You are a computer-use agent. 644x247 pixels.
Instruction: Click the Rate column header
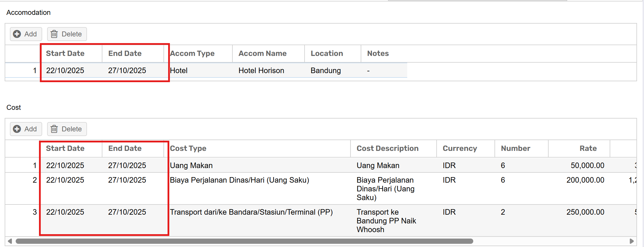coord(588,149)
